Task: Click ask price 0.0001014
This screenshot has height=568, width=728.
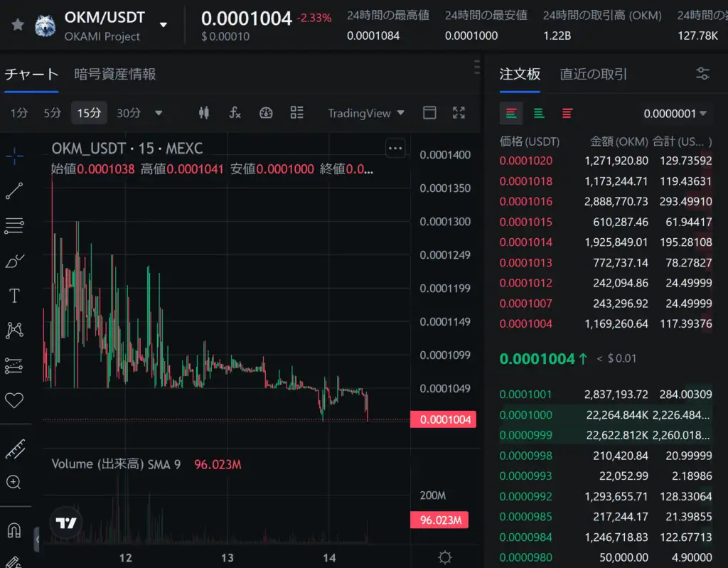Action: 526,242
